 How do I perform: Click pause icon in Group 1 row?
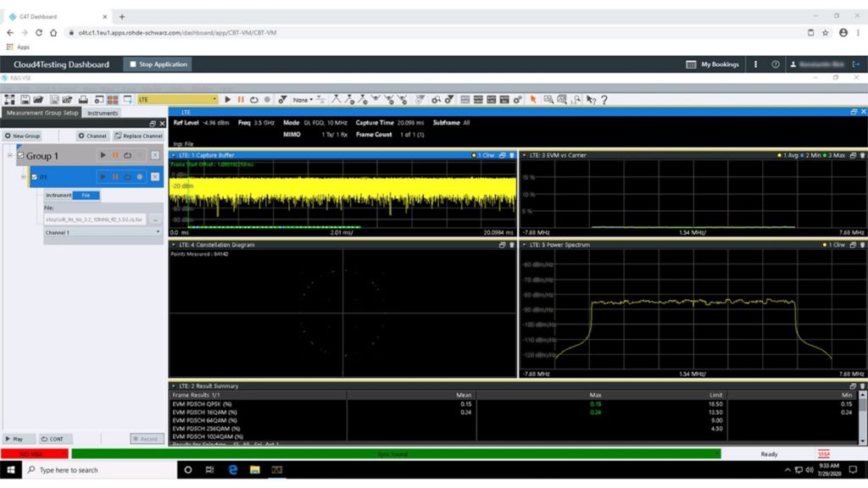(115, 155)
